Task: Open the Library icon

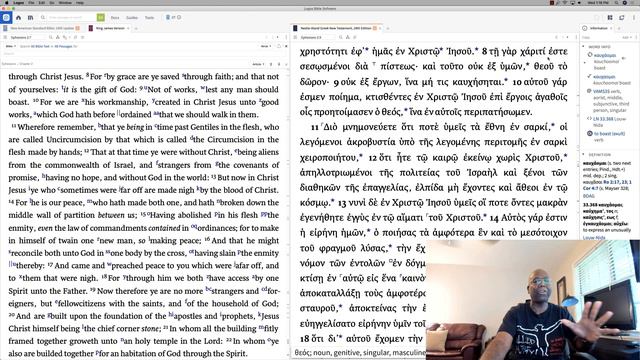Action: (x=31, y=18)
